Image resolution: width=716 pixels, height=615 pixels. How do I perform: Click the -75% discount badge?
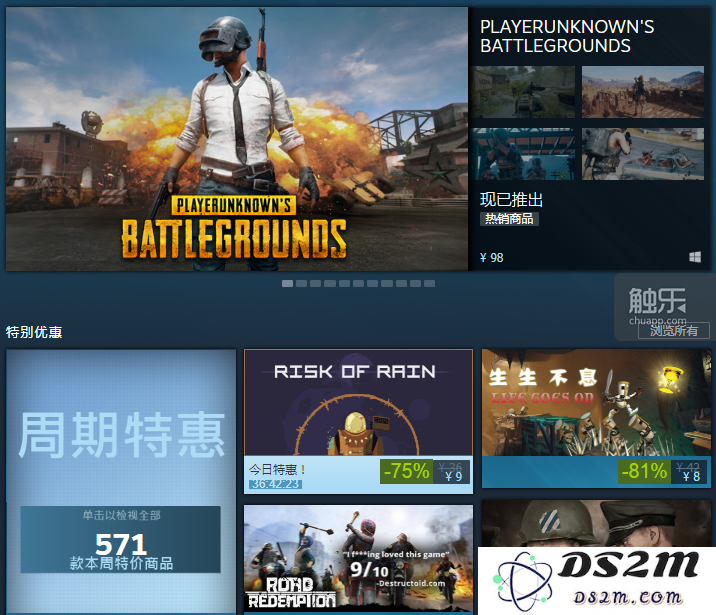coord(406,471)
